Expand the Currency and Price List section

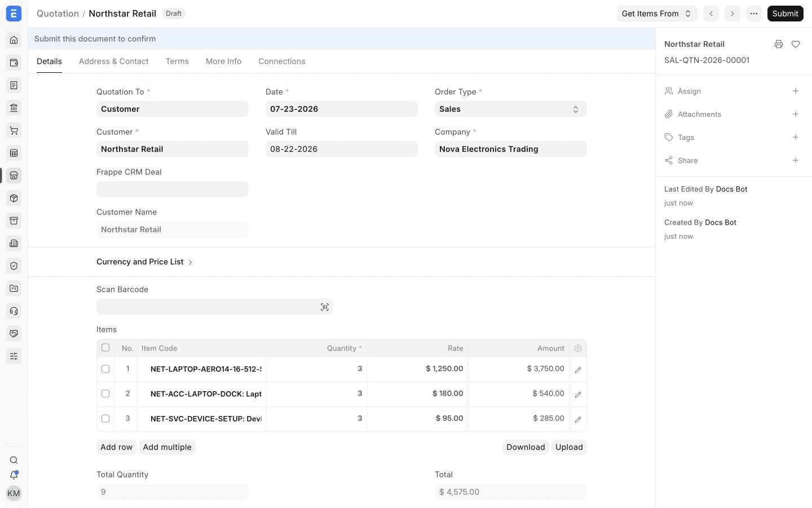click(x=144, y=262)
